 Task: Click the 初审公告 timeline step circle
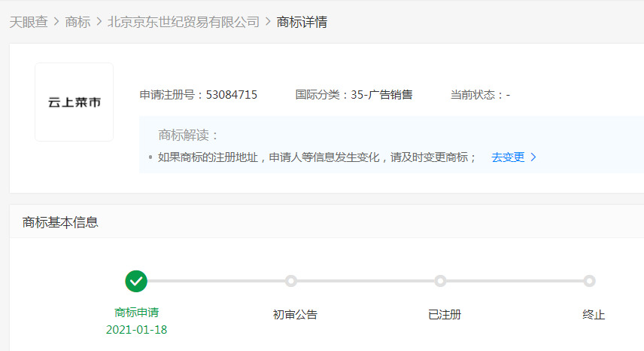coord(291,281)
